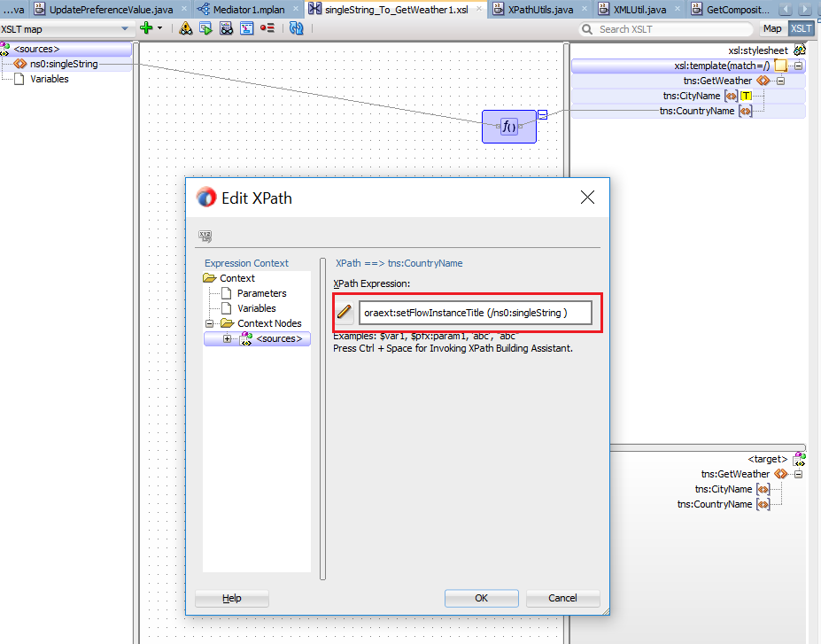821x644 pixels.
Task: Switch to the Mediator1.mplan tab
Action: coord(250,8)
